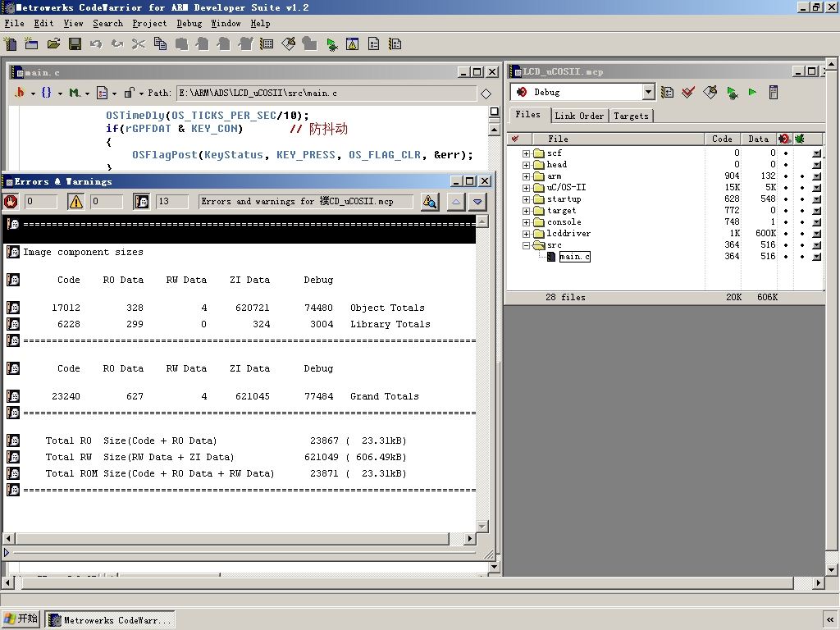Click the Data column header
The height and width of the screenshot is (630, 840).
(758, 139)
